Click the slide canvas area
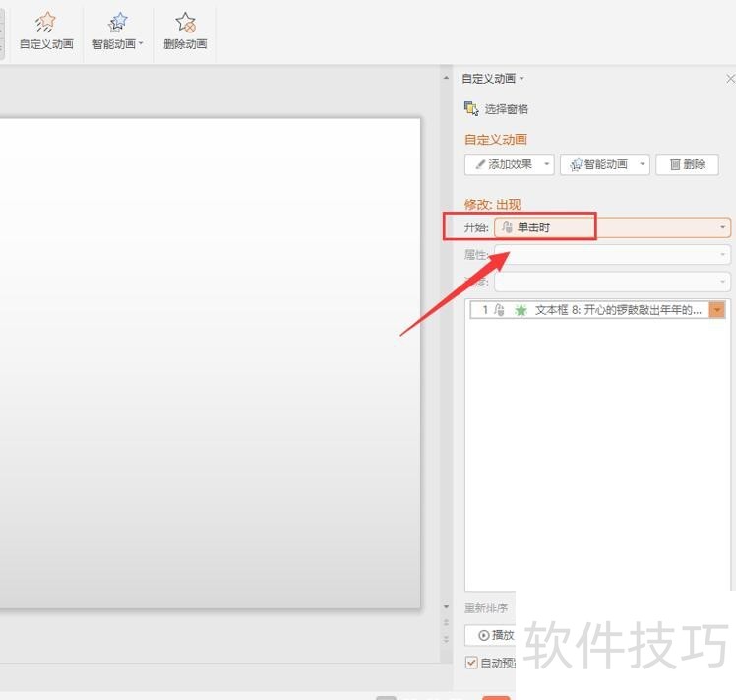Viewport: 736px width, 700px height. (210, 363)
